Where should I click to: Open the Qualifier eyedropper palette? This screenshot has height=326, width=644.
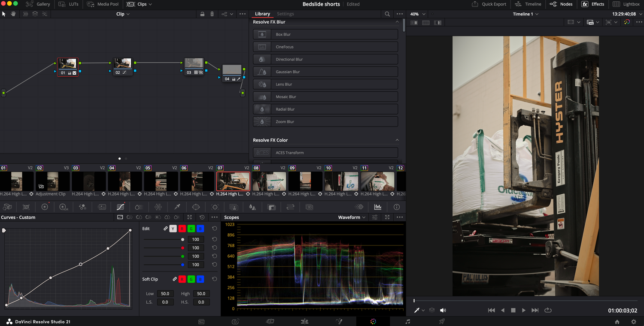[177, 207]
